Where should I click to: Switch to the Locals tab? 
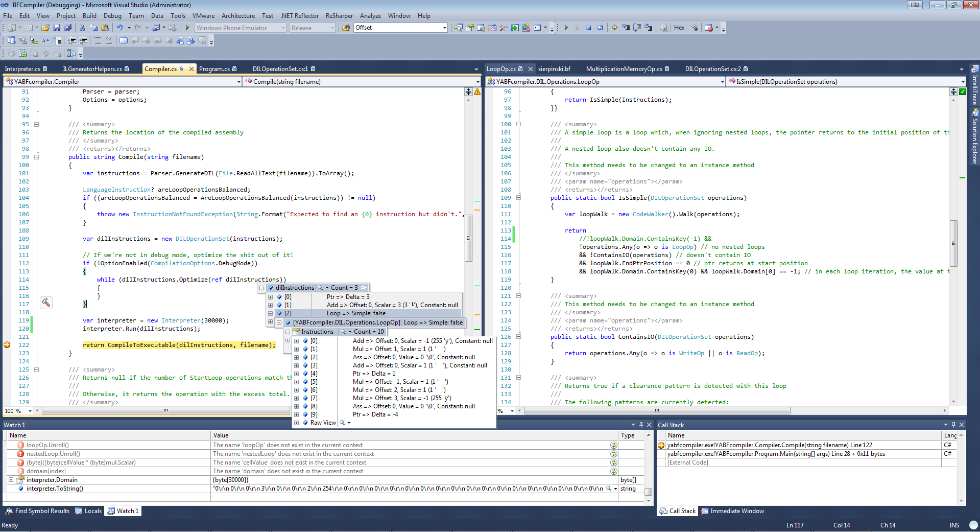(88, 511)
